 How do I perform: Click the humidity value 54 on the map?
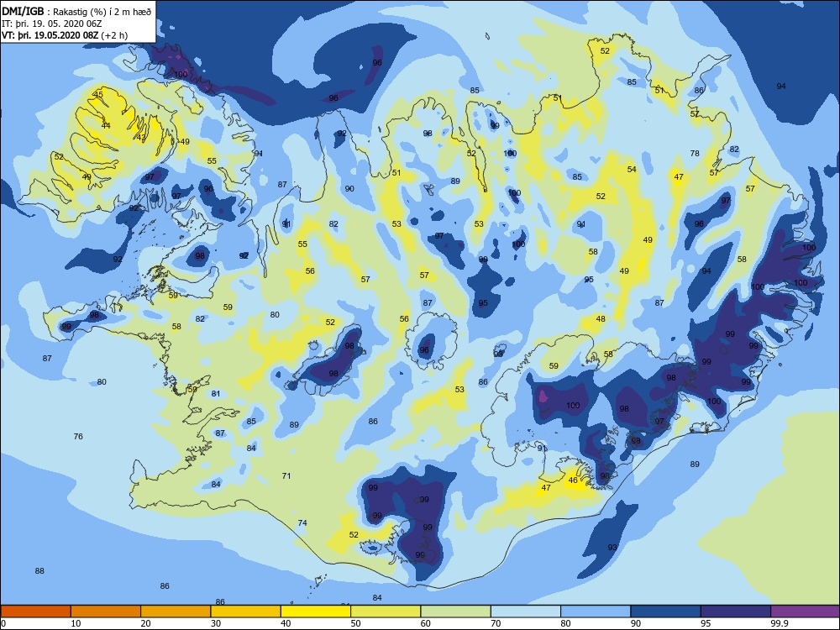click(632, 170)
